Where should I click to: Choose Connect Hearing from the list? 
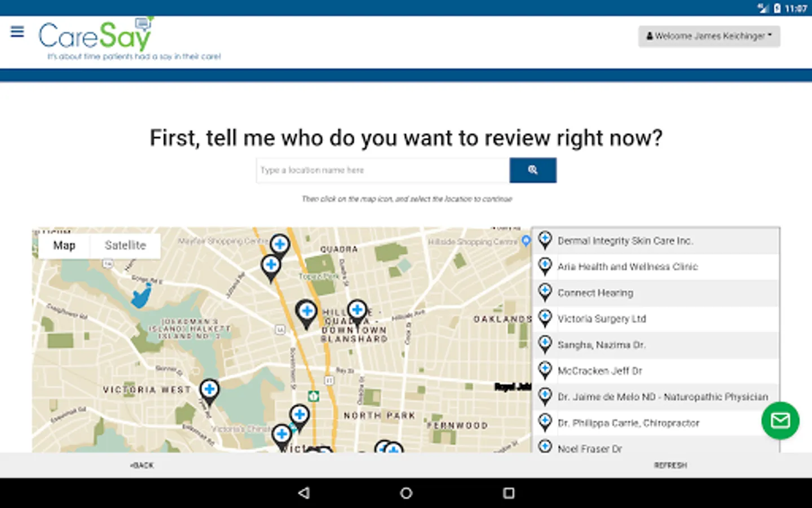point(656,293)
